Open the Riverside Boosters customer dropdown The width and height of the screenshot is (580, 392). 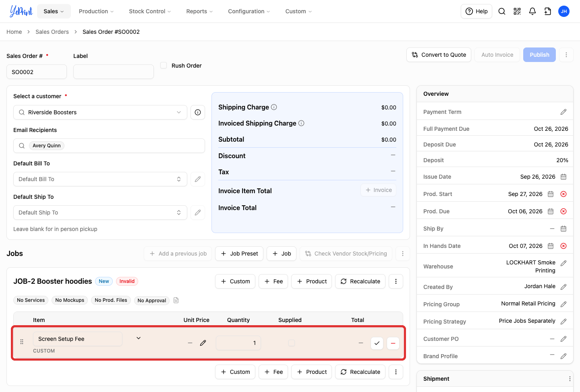point(100,112)
